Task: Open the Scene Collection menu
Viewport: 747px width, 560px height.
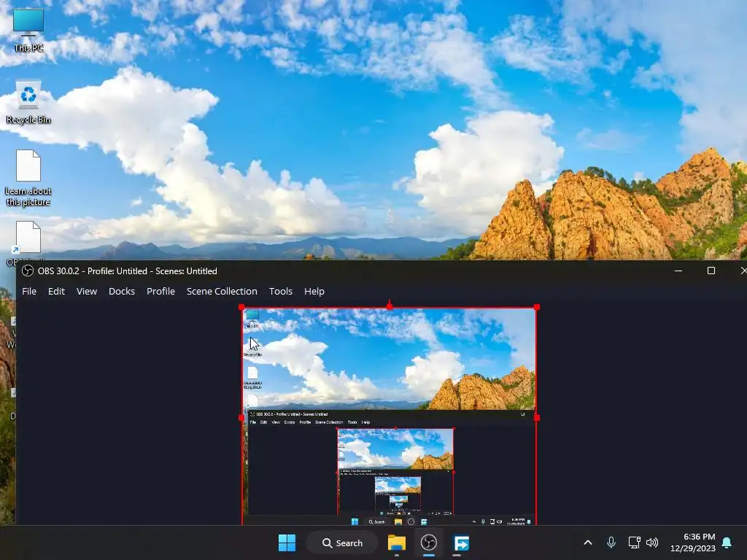Action: [222, 291]
